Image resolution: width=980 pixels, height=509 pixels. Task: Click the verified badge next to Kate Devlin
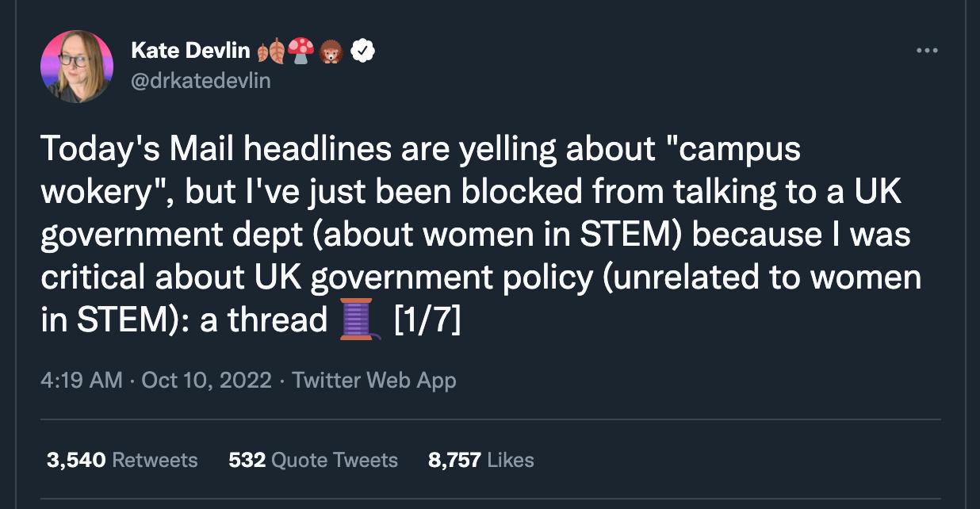click(362, 49)
